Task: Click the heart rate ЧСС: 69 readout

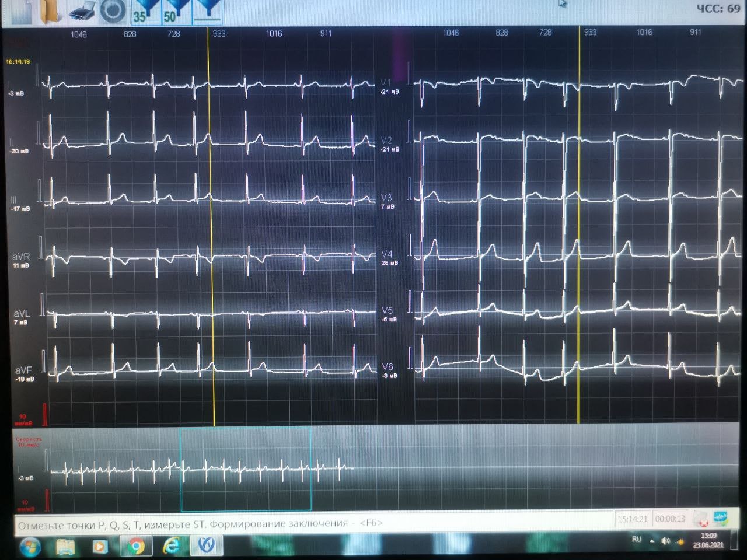Action: coord(718,8)
